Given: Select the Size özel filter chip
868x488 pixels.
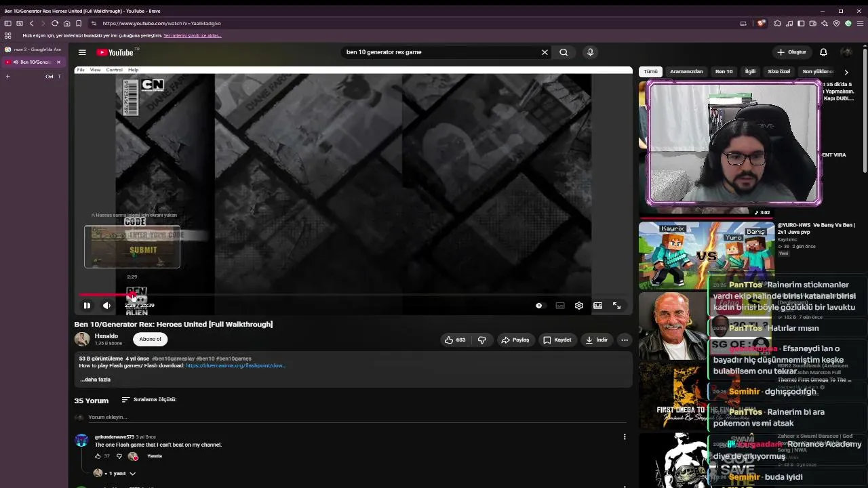Looking at the screenshot, I should coord(778,71).
